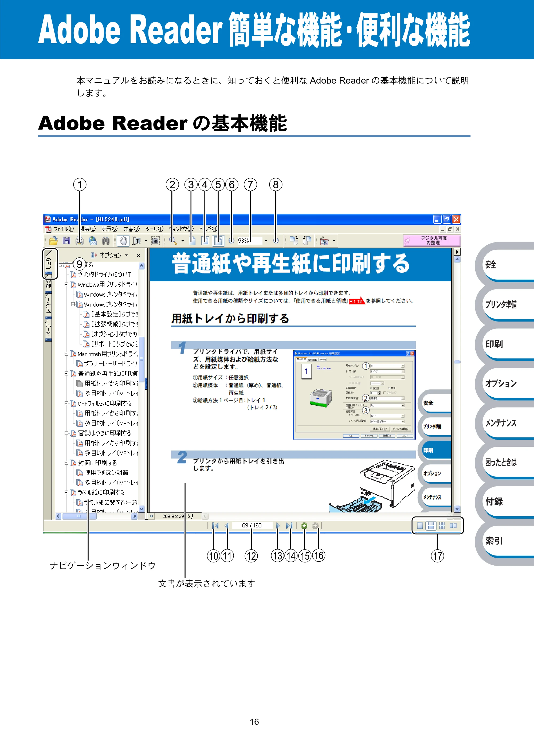Select the Zoom In magnifier tool
The height and width of the screenshot is (756, 534).
(173, 241)
